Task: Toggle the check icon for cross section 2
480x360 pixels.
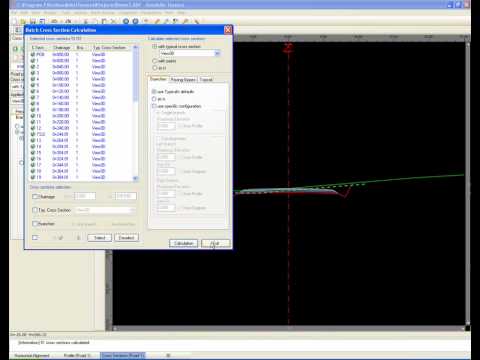Action: coord(33,67)
